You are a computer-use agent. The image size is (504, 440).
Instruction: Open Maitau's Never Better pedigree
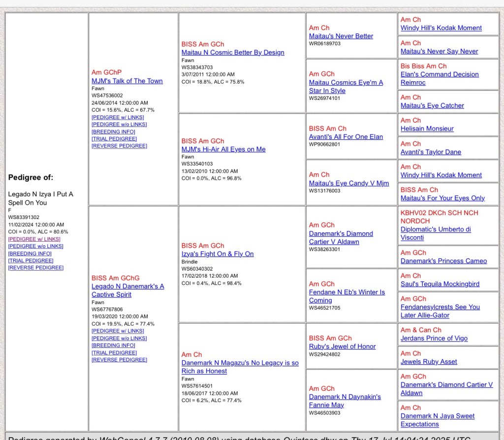point(341,36)
